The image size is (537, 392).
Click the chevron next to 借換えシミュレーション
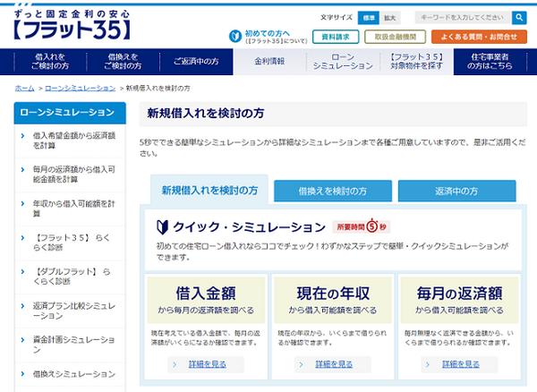coord(23,374)
